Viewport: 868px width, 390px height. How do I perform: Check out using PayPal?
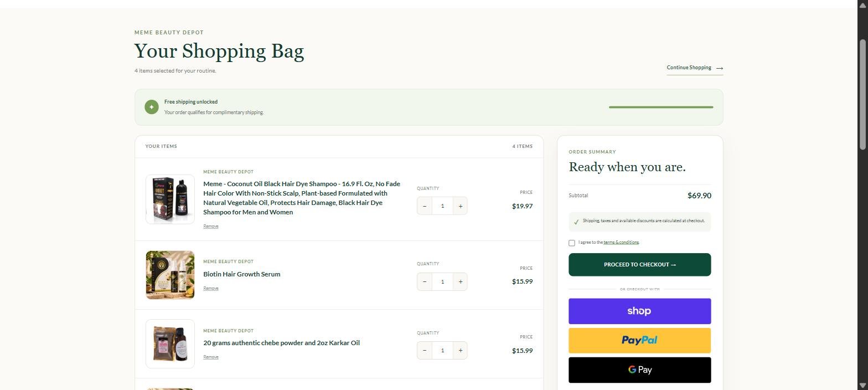pyautogui.click(x=639, y=341)
